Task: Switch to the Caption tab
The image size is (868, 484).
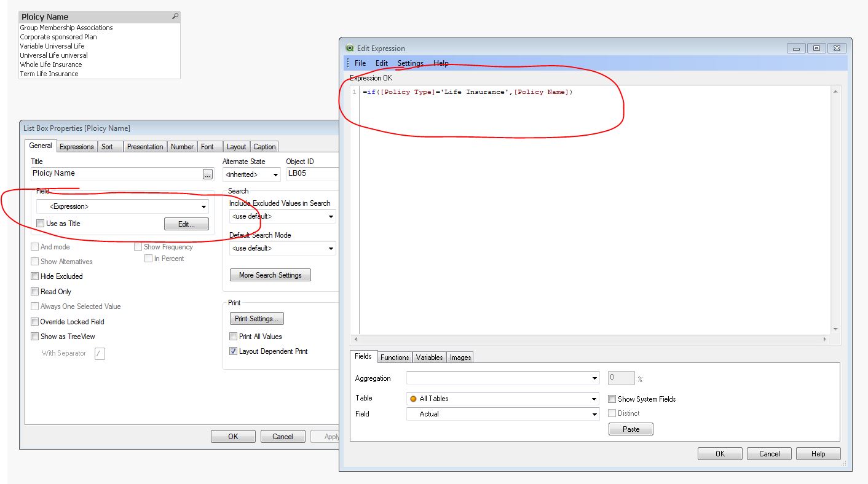Action: click(264, 147)
